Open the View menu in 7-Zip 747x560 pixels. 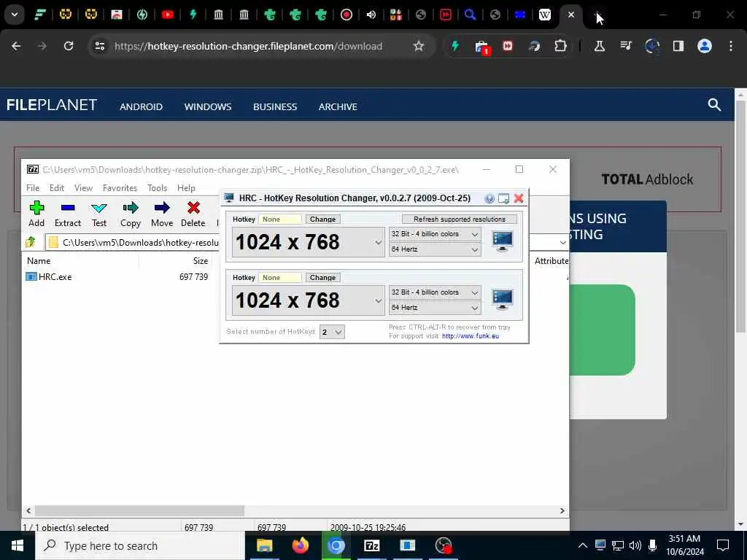(x=83, y=188)
